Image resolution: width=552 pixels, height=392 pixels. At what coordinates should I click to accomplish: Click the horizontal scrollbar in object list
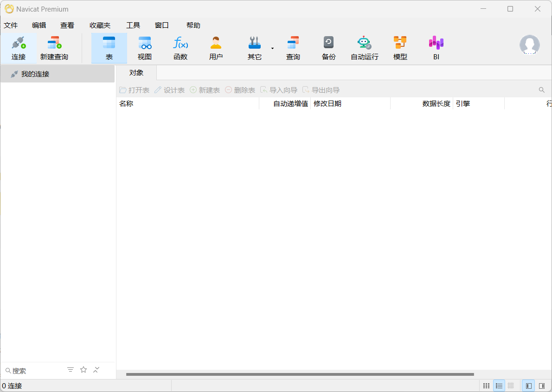click(x=300, y=374)
